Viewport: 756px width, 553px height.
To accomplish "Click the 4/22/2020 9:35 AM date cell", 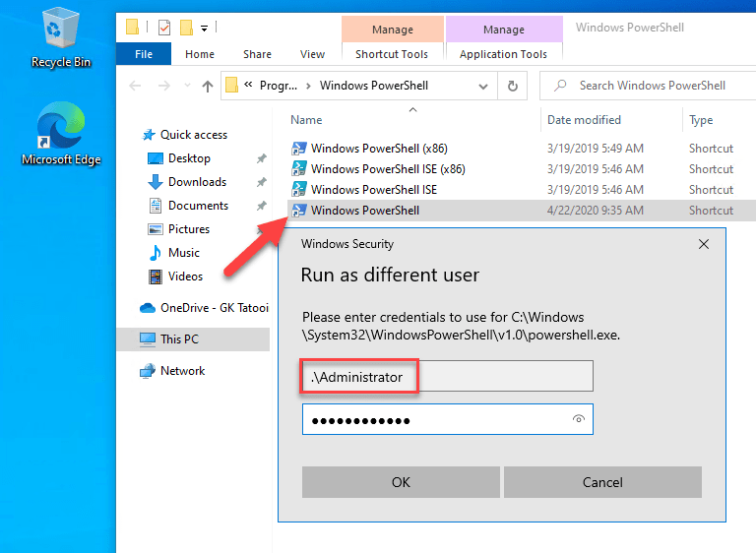I will click(x=595, y=211).
